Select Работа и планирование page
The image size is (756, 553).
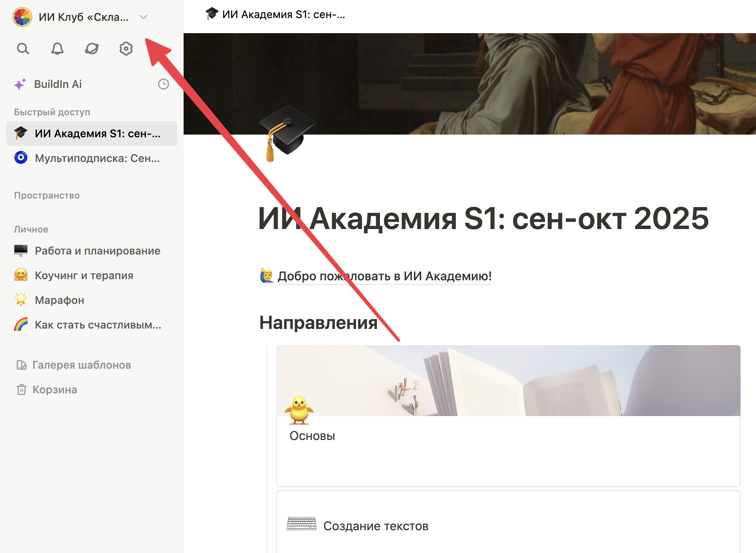pos(97,251)
